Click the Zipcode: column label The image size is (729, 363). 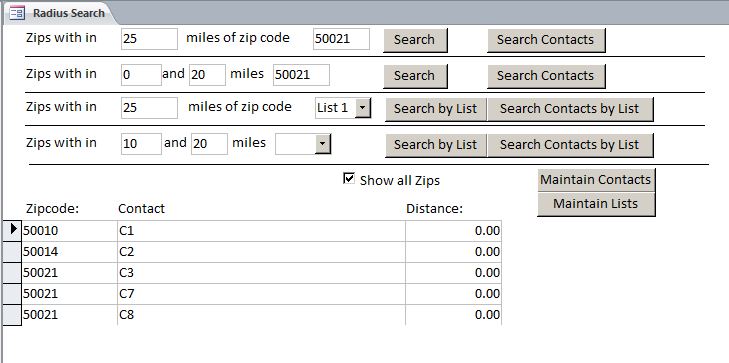tap(53, 209)
